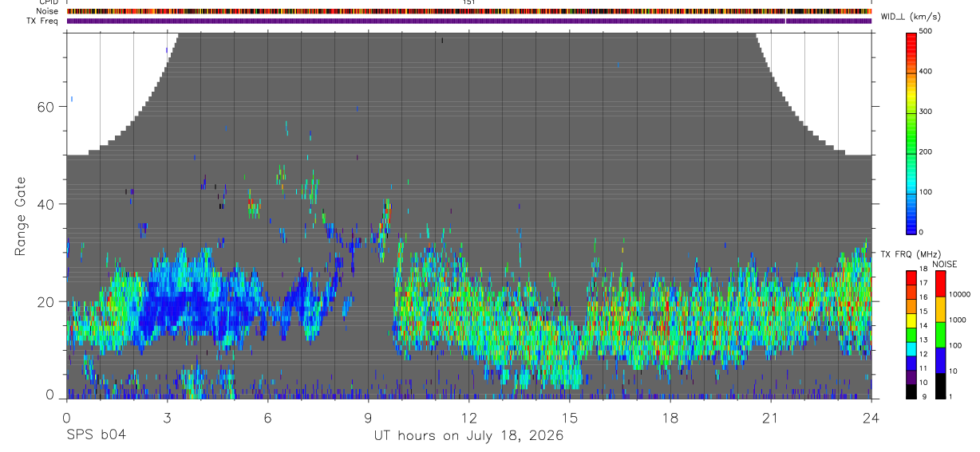Click the yellow 1000 NOISE legend swatch

pos(940,309)
